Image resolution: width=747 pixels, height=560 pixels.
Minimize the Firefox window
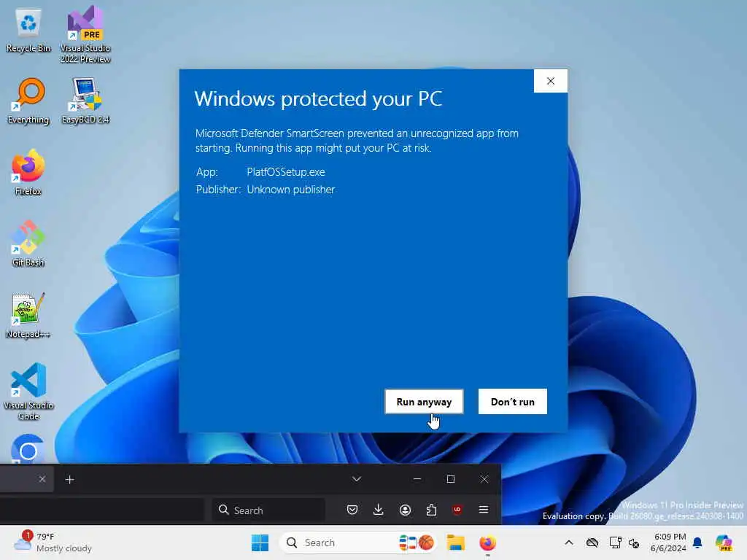click(x=417, y=479)
